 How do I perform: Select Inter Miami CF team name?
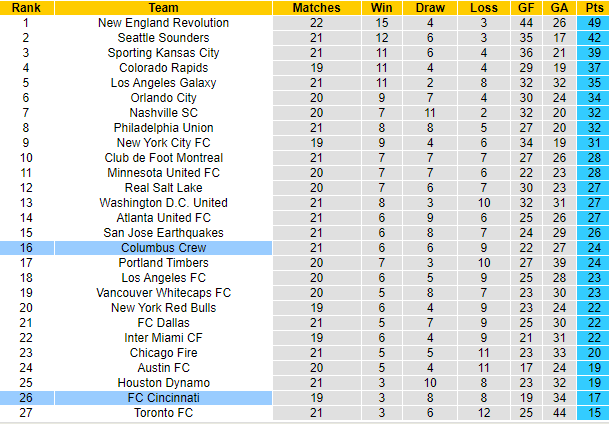click(x=163, y=338)
